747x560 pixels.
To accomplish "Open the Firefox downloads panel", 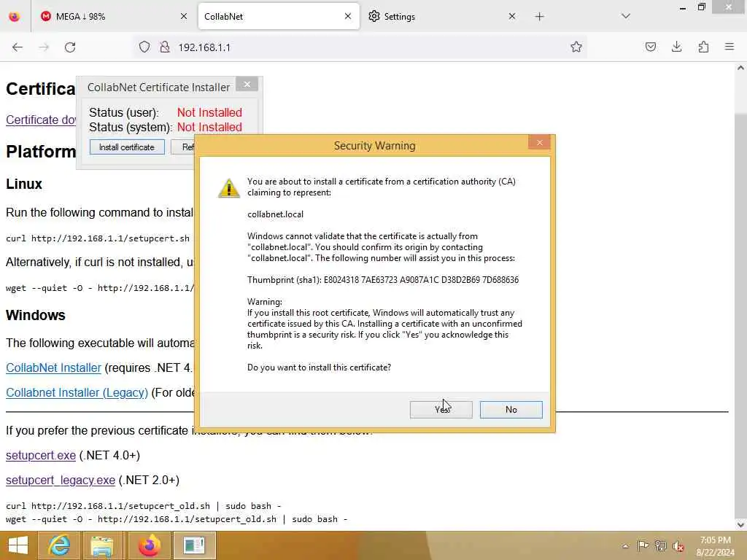I will click(x=677, y=47).
